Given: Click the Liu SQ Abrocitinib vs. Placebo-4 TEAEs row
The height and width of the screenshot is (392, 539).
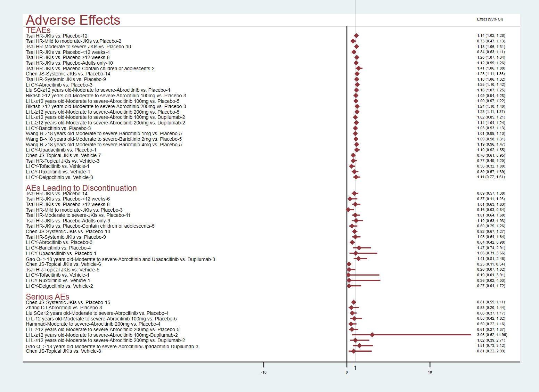Looking at the screenshot, I should 98,90.
